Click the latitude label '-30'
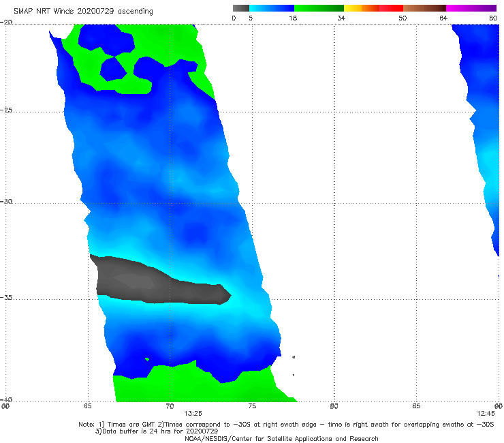Screen dimensions: 504x443 pos(6,201)
